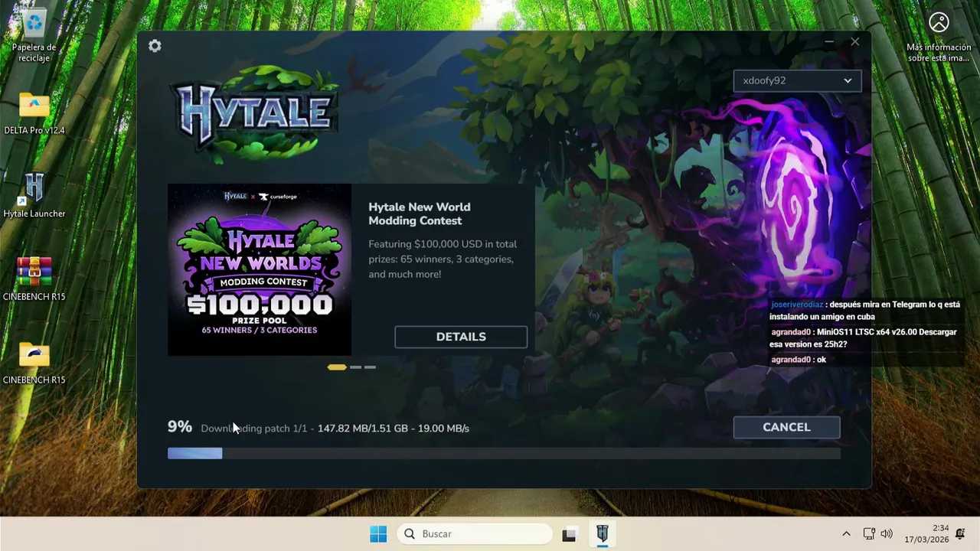Click the Featuring $100,000 USD description text
The image size is (980, 551).
point(443,259)
